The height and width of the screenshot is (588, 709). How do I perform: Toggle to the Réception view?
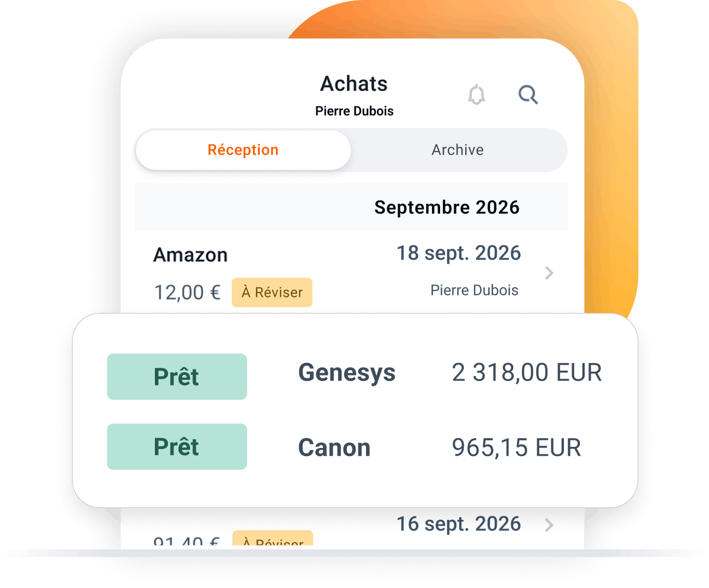click(x=243, y=150)
